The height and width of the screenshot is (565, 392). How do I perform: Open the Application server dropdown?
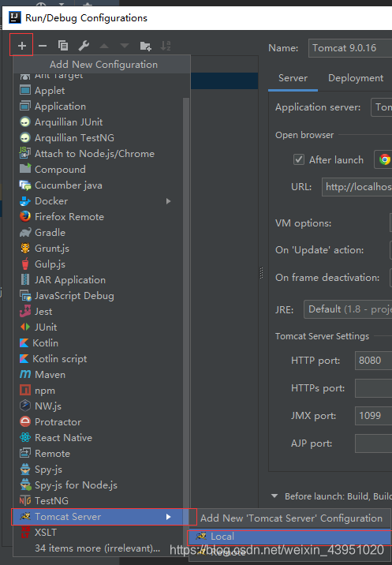382,107
